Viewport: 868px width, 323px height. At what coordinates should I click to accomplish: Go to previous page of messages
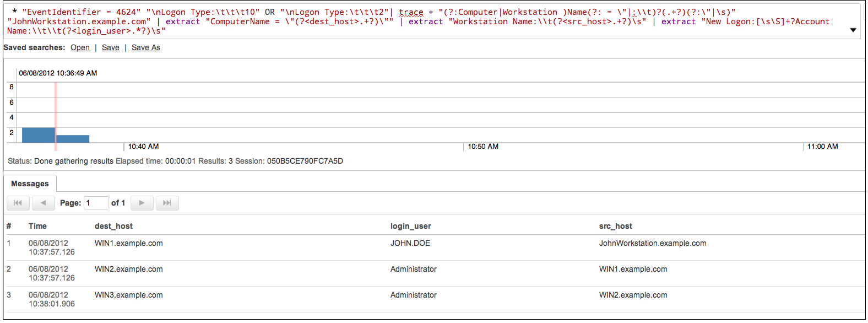[x=43, y=203]
